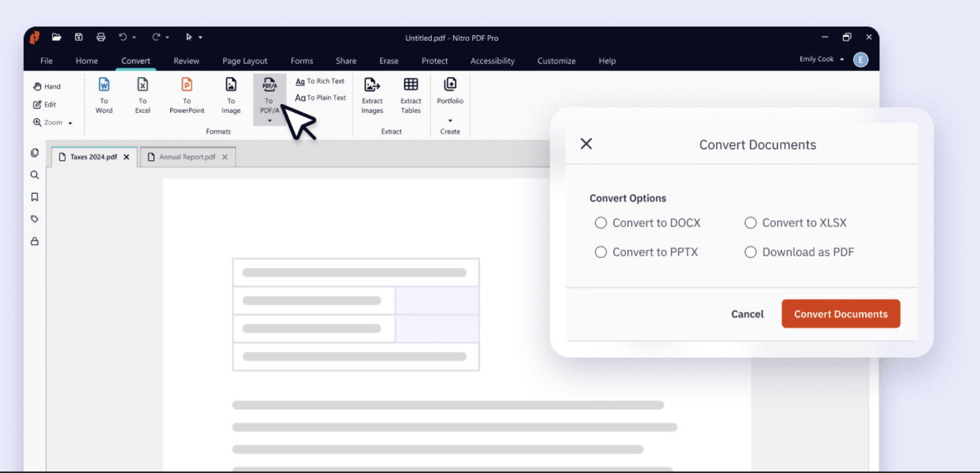Select the Convert to DOCX option
The width and height of the screenshot is (980, 473).
(x=601, y=223)
